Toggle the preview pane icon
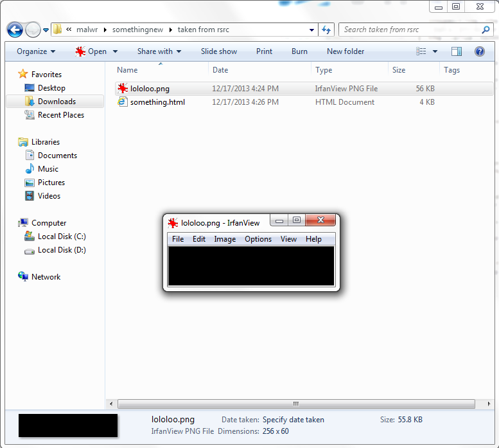 click(457, 51)
